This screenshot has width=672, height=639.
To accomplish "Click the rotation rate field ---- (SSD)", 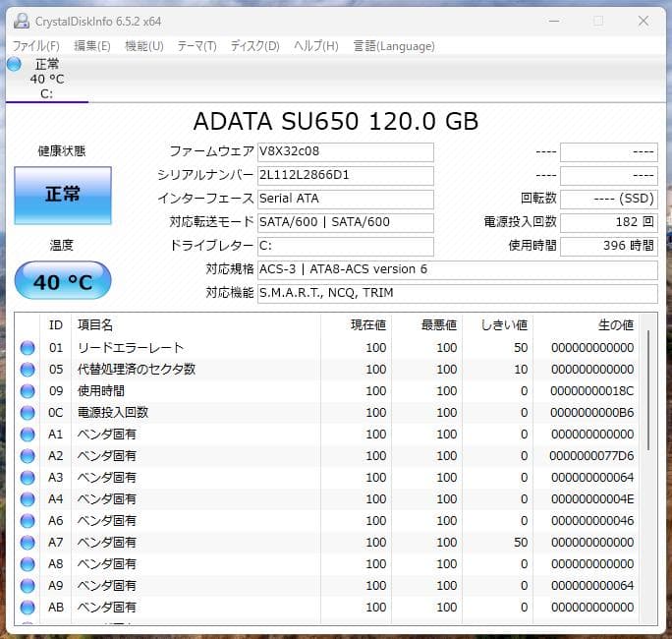I will click(x=609, y=200).
